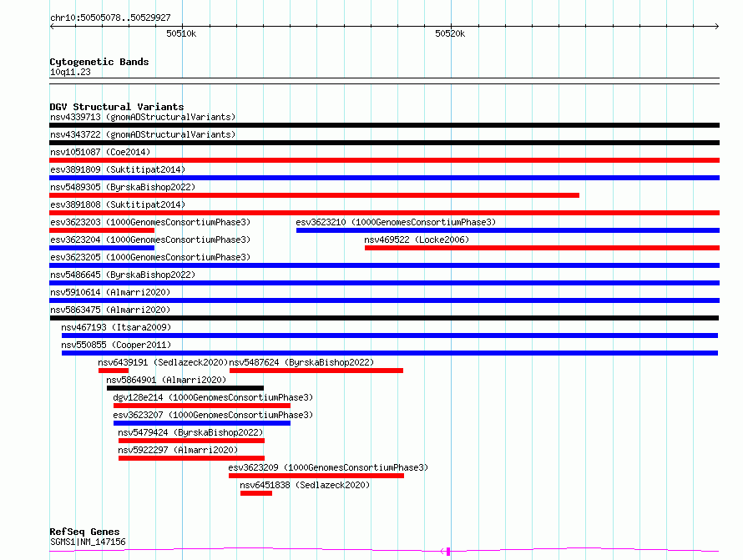
Task: Click esv3623203 variant label
Action: coord(150,222)
